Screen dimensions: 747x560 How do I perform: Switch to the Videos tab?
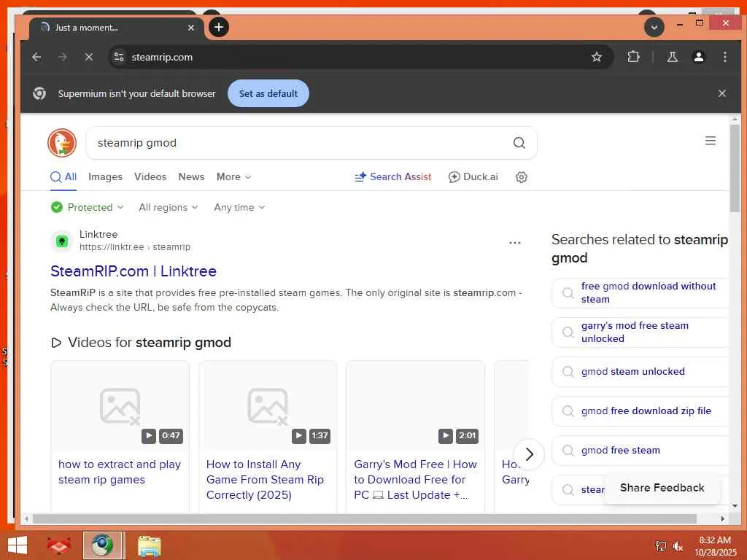150,176
